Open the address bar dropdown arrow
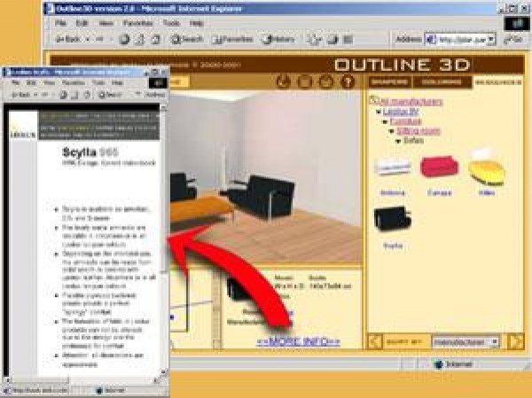Screen dimensions: 532x398 click(x=491, y=39)
